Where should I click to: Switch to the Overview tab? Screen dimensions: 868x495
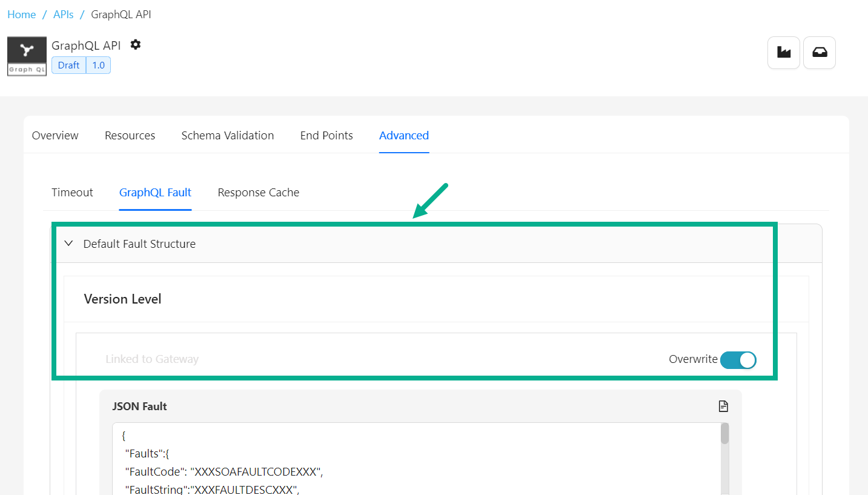click(x=55, y=136)
